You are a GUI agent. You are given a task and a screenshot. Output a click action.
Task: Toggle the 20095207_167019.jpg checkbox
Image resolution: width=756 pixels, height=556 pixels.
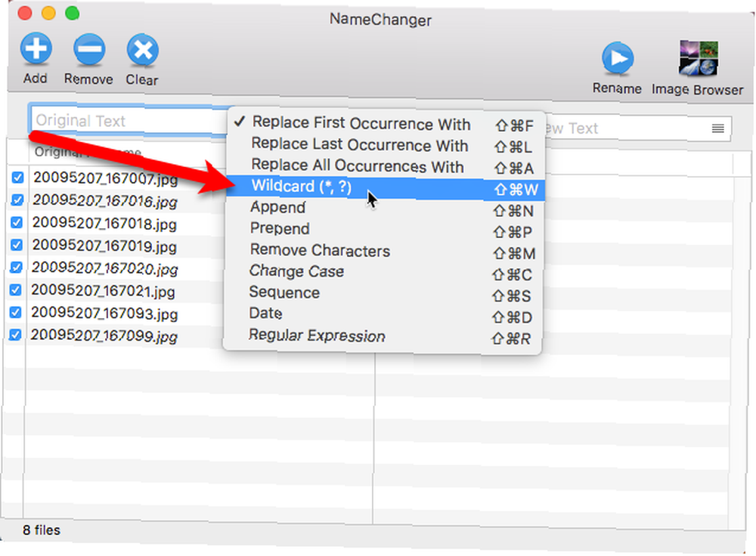coord(17,245)
